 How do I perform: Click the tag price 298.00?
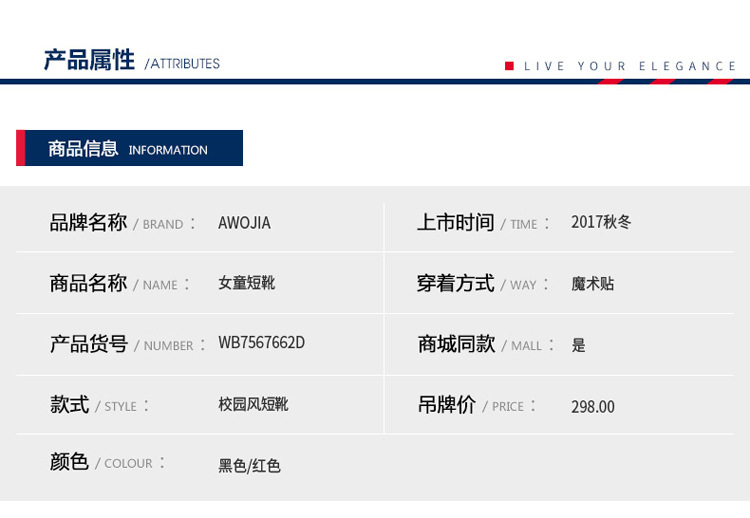click(x=593, y=407)
